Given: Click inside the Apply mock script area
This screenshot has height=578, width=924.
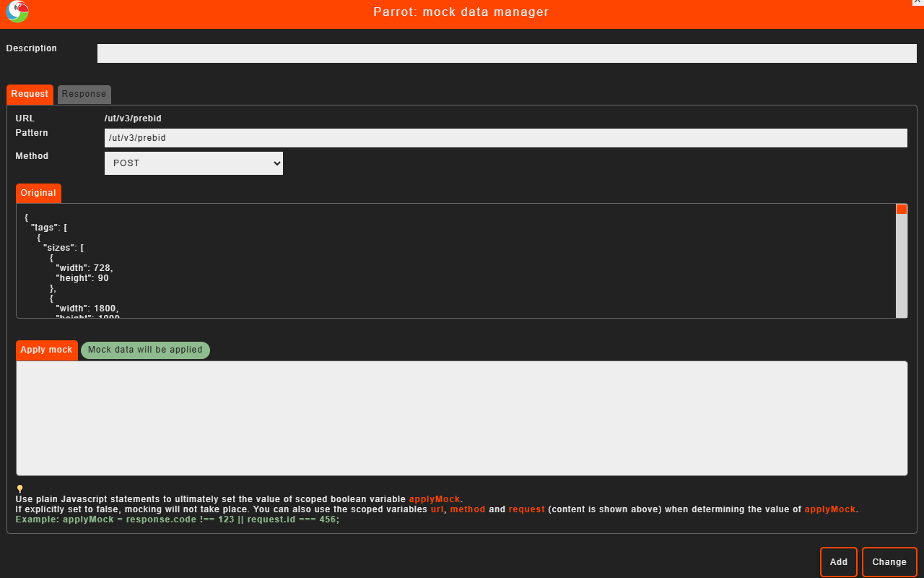Looking at the screenshot, I should click(x=462, y=418).
